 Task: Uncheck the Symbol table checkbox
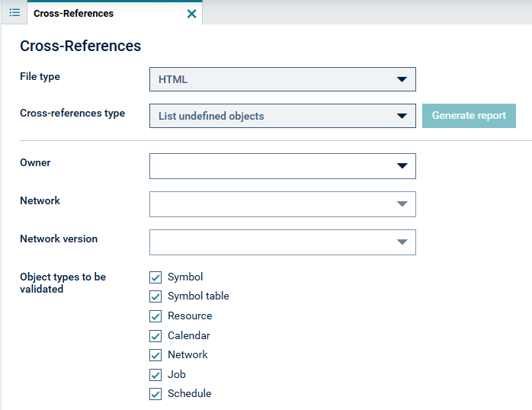[x=155, y=296]
